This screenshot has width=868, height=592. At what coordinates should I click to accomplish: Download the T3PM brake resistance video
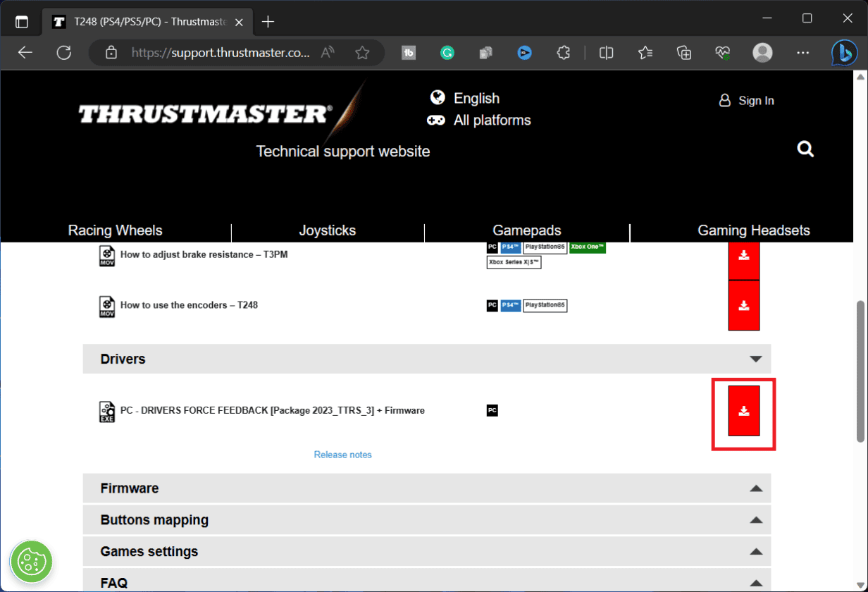[x=743, y=255]
